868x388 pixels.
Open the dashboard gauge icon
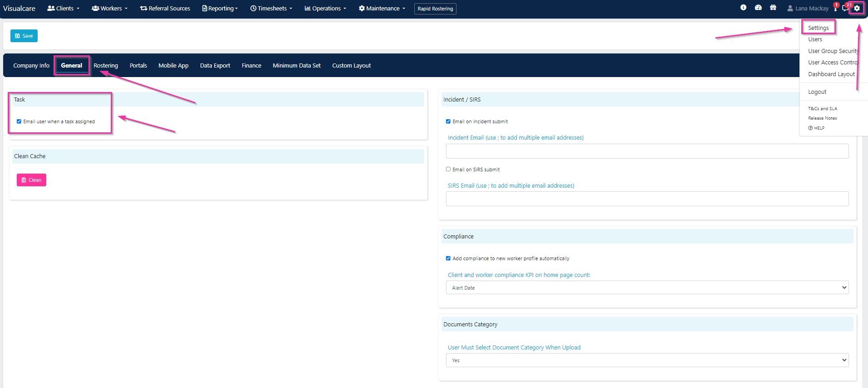[758, 8]
